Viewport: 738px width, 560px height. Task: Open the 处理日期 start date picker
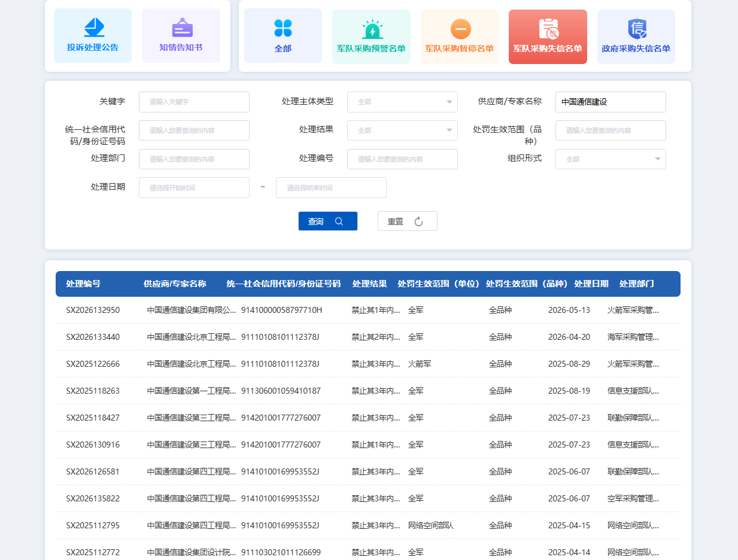click(194, 188)
